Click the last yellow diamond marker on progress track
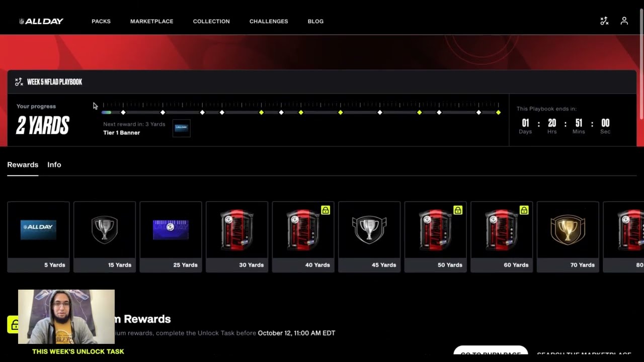The image size is (644, 362). [x=498, y=113]
